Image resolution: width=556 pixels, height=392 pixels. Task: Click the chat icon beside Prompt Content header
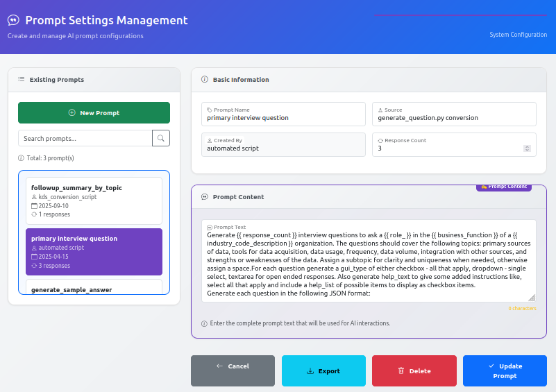tap(204, 197)
